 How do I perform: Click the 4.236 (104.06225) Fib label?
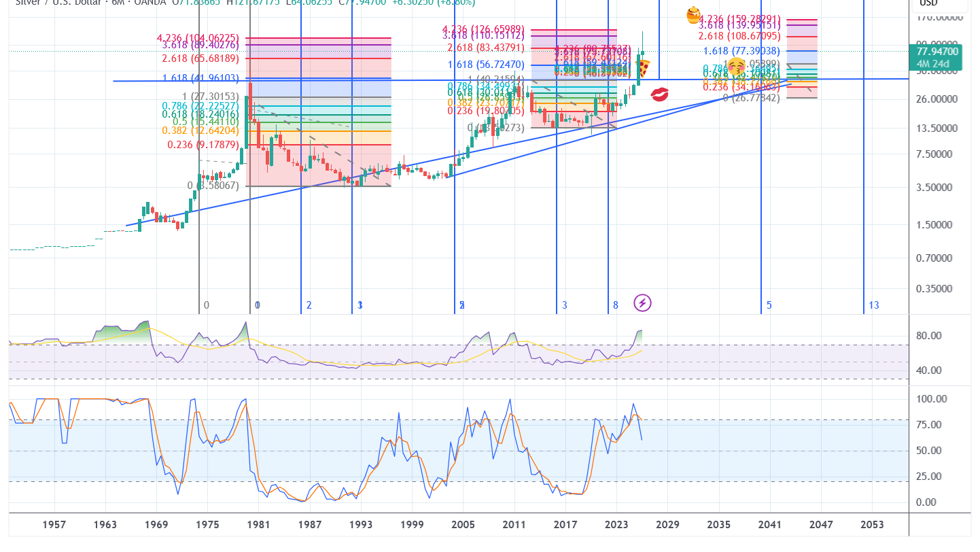(197, 38)
